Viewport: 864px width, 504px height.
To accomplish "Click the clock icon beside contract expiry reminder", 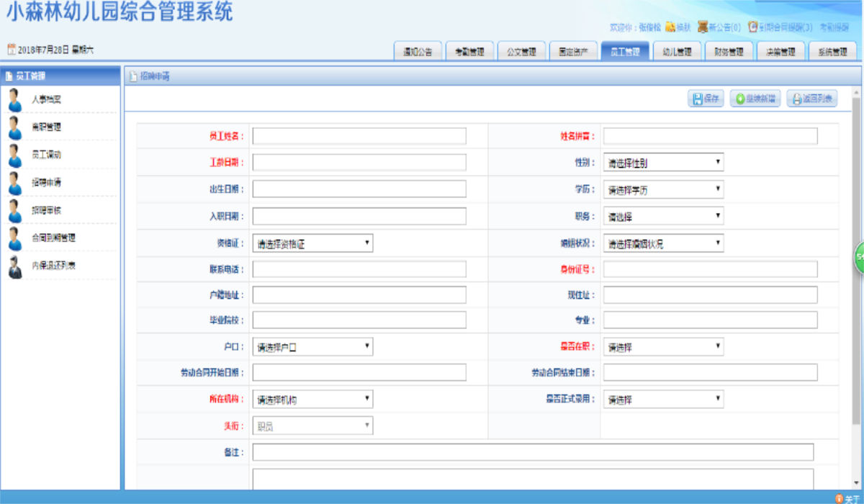I will tap(753, 27).
